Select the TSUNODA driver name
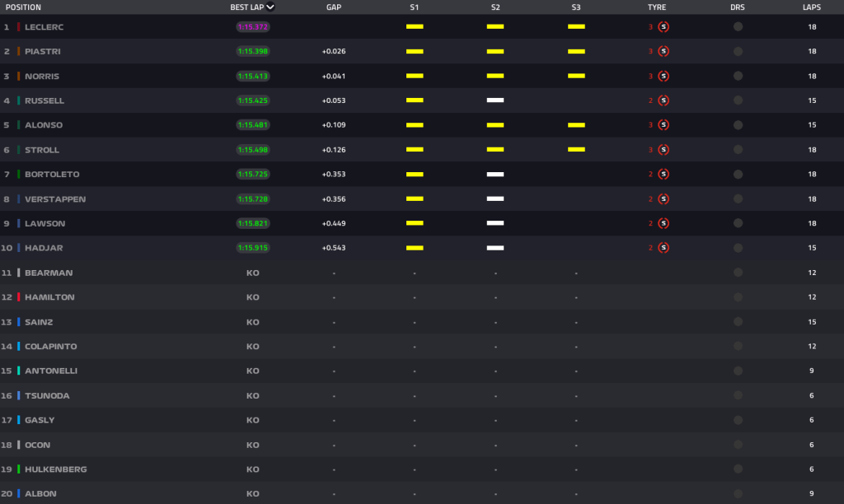Screen dimensions: 844x504 pos(47,395)
